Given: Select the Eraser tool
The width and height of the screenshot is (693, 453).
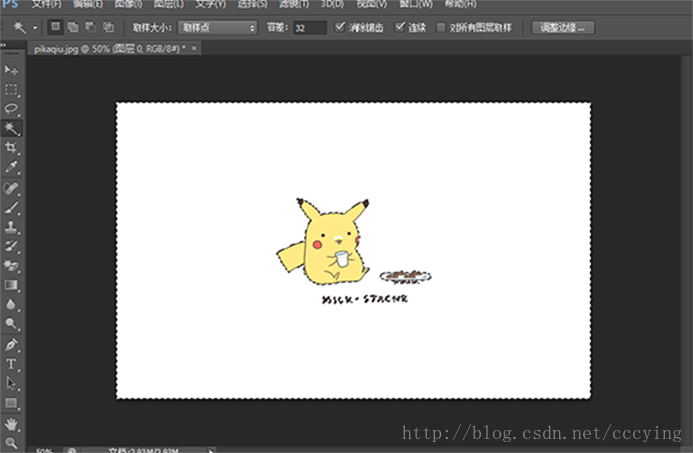Looking at the screenshot, I should (x=11, y=266).
